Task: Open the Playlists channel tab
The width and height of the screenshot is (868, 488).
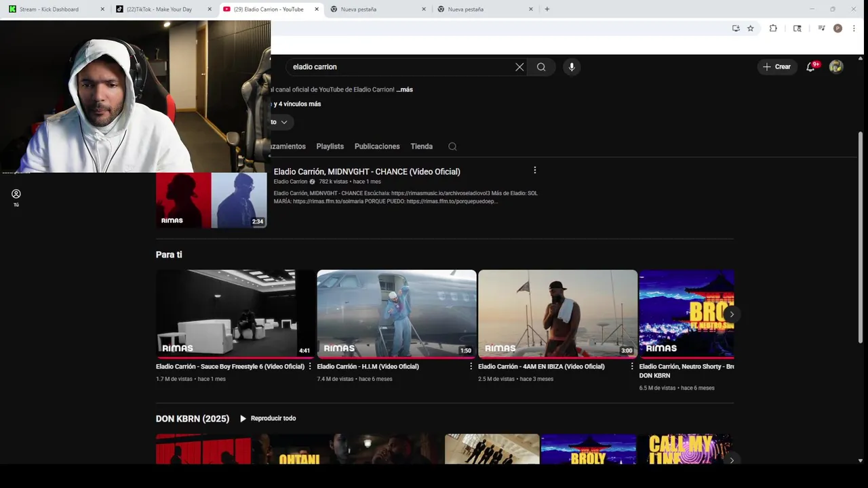Action: point(330,146)
